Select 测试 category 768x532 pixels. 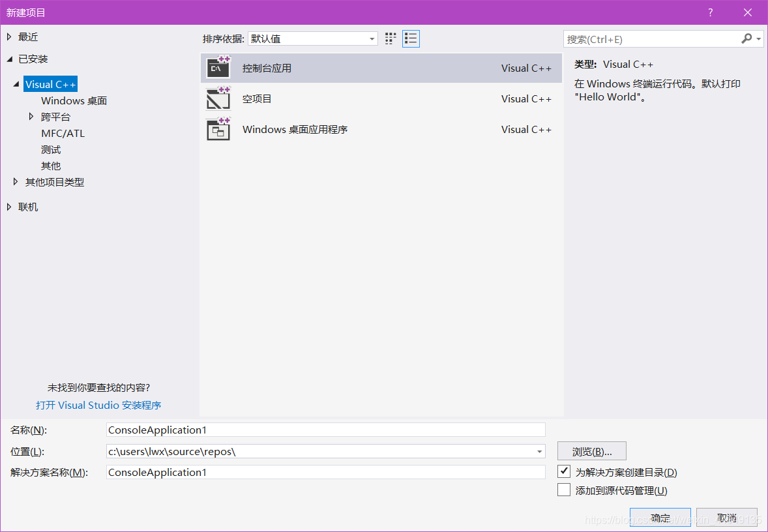[x=51, y=149]
